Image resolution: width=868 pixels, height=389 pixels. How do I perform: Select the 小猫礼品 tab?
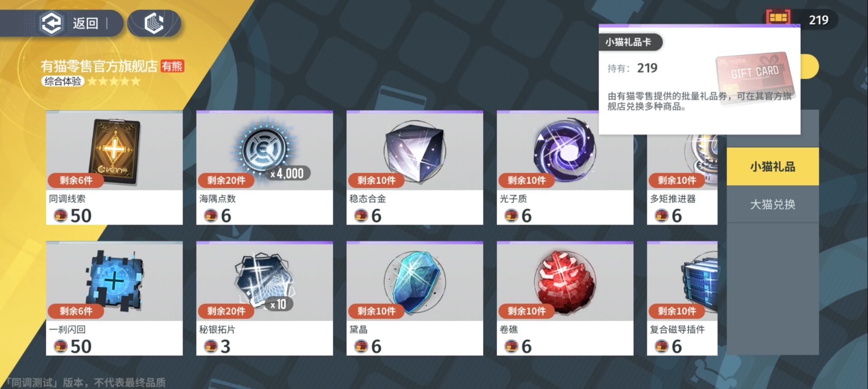click(773, 167)
